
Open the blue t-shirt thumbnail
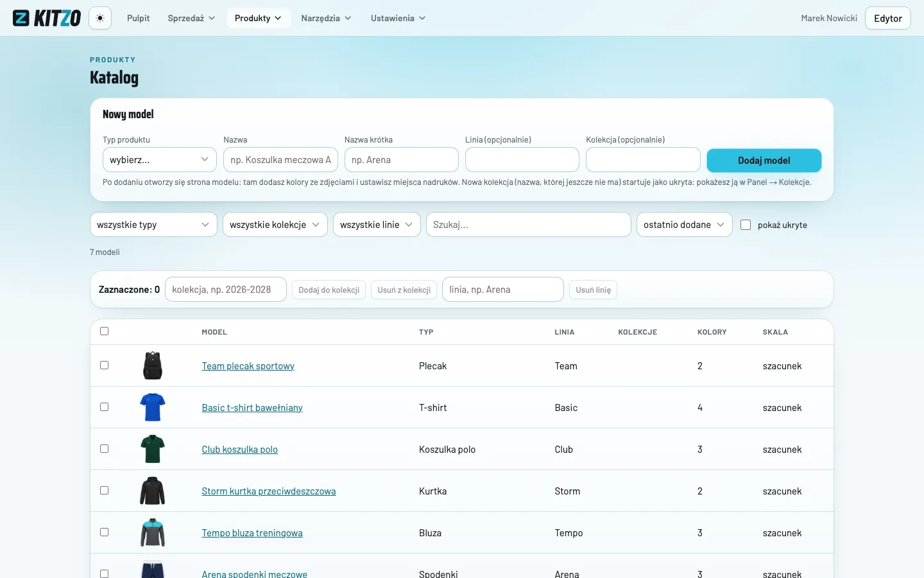tap(153, 407)
